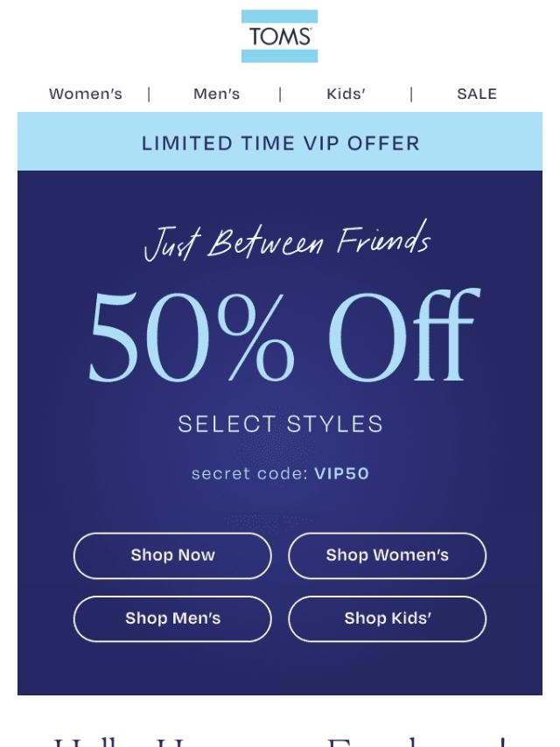This screenshot has height=747, width=560.
Task: Go to the Kids' navigation link
Action: click(346, 94)
